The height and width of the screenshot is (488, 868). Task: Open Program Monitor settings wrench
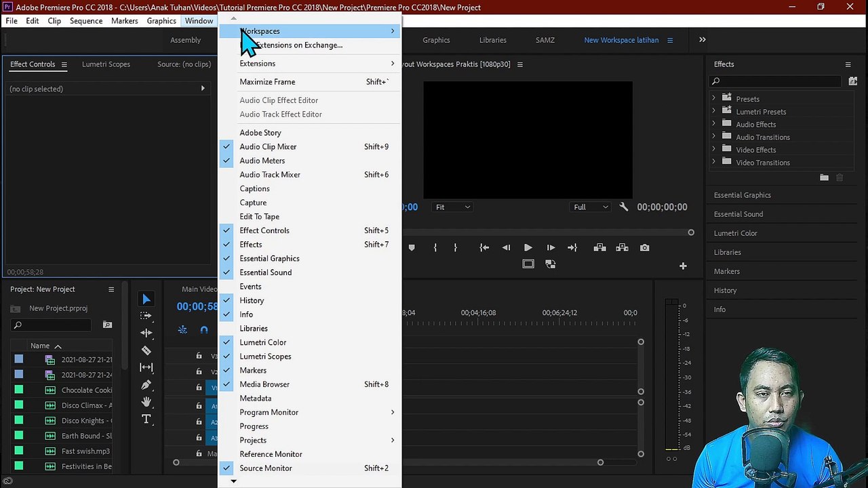[x=624, y=207]
